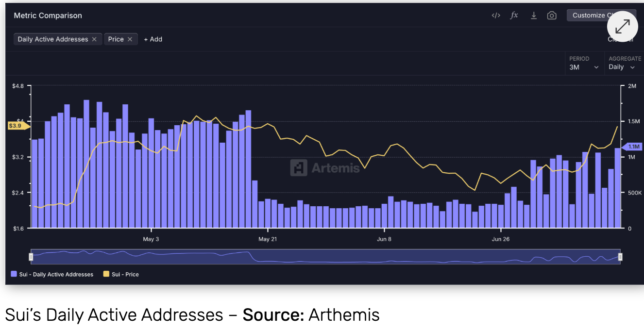The image size is (644, 330).
Task: Click the embed code icon
Action: click(495, 16)
